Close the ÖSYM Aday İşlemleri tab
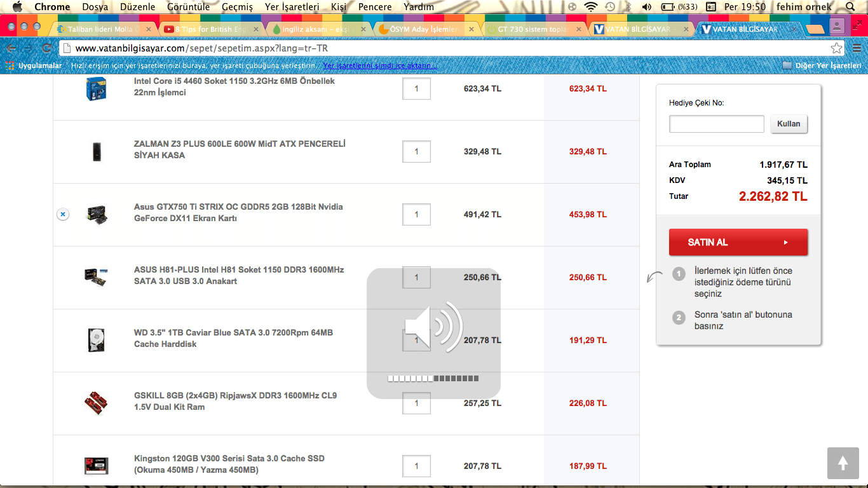The height and width of the screenshot is (488, 868). click(472, 29)
